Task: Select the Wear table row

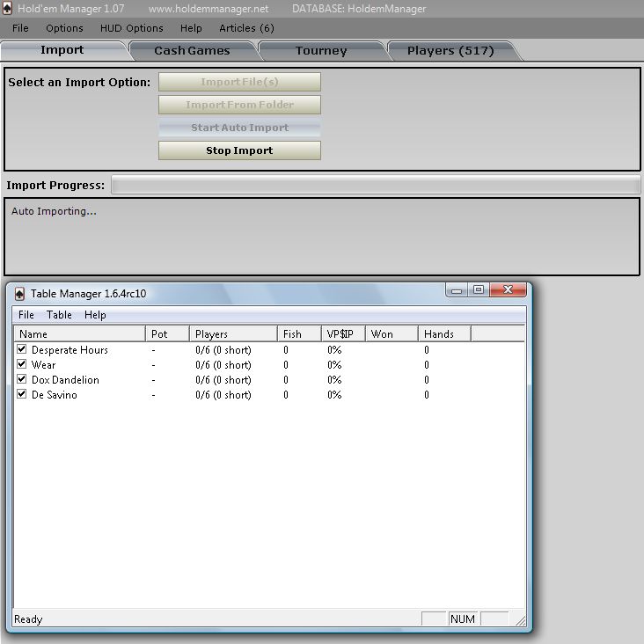Action: [269, 365]
